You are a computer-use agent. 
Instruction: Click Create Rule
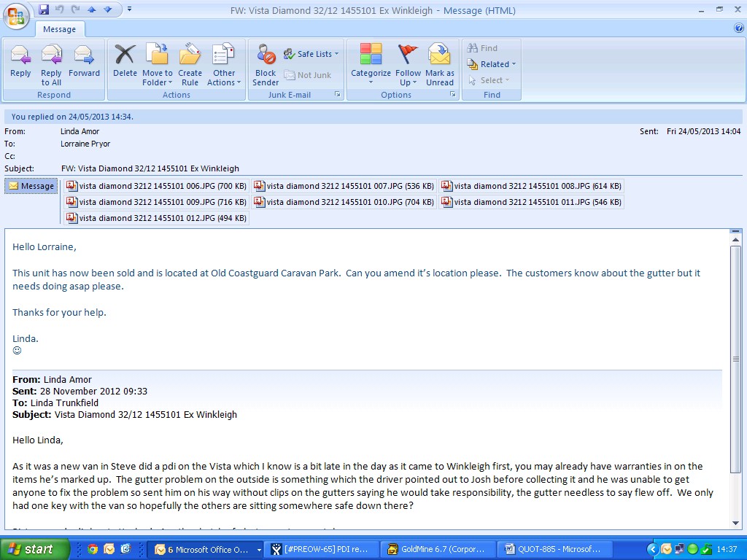(x=190, y=65)
